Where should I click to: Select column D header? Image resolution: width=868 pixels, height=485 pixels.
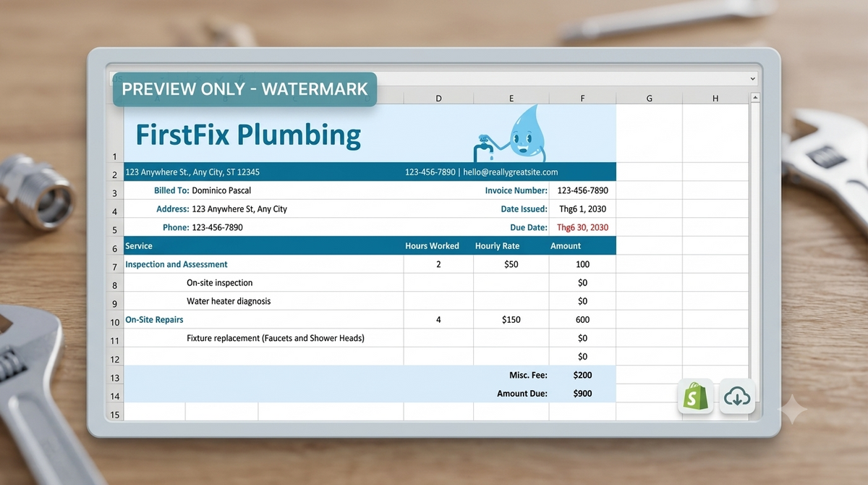438,98
